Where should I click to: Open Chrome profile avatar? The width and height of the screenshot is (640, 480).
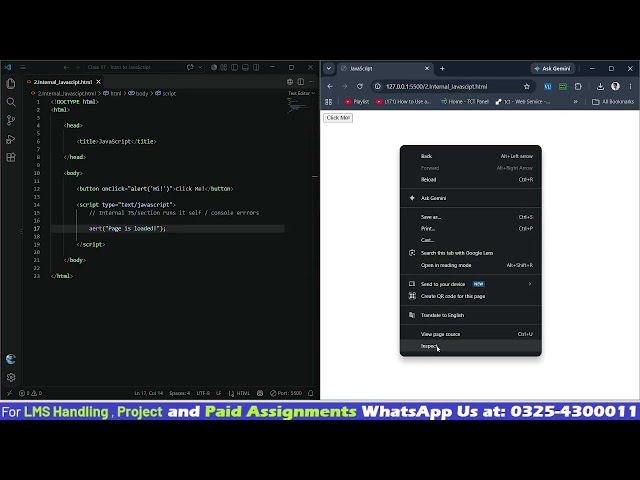click(615, 87)
